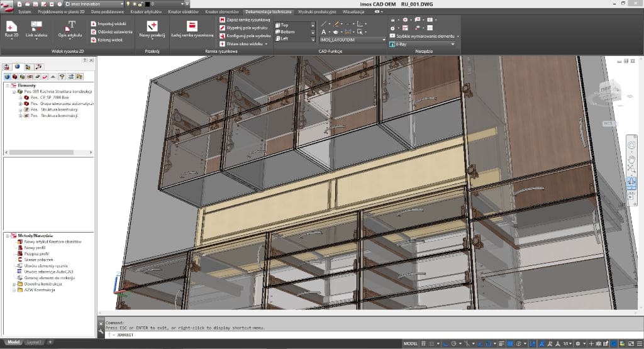Select the Opis artykułu text tool
Image resolution: width=644 pixels, height=349 pixels.
click(x=70, y=26)
